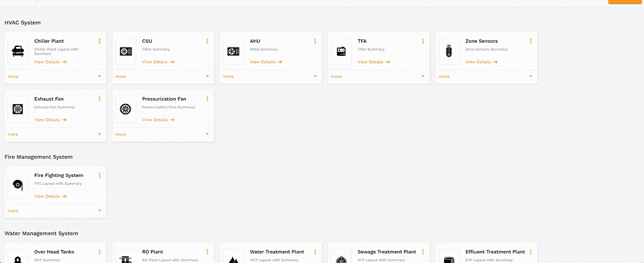Open three-dot menu on Effluent Treatment Plant card
The image size is (644, 263).
pyautogui.click(x=531, y=252)
